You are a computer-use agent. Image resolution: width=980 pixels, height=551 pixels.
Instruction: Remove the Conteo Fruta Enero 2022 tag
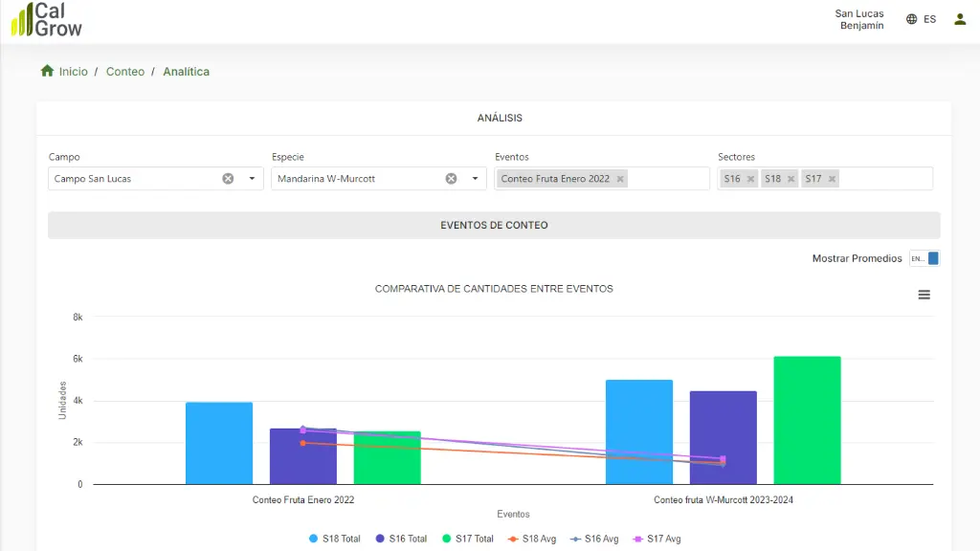620,179
